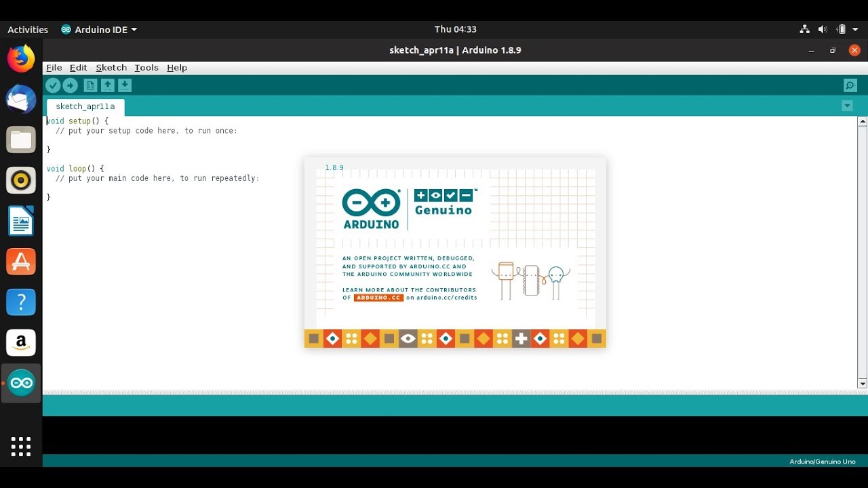Click the setup code comment line
Image resolution: width=868 pixels, height=488 pixels.
(146, 131)
